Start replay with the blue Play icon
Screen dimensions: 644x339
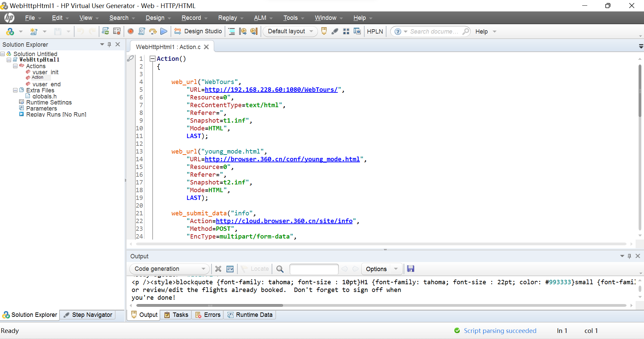pyautogui.click(x=164, y=31)
